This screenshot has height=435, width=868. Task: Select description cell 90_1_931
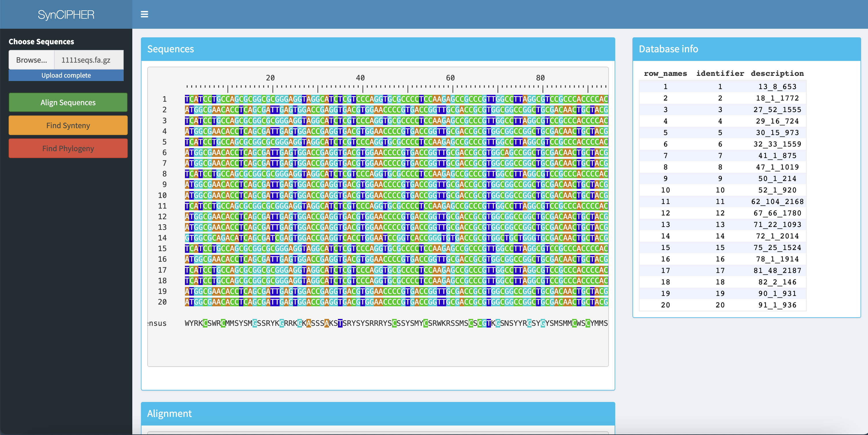777,293
